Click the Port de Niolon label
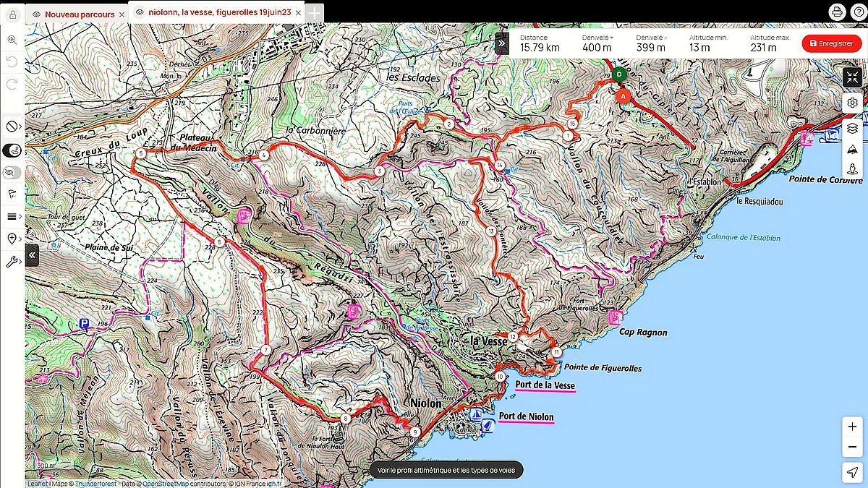 [x=526, y=417]
